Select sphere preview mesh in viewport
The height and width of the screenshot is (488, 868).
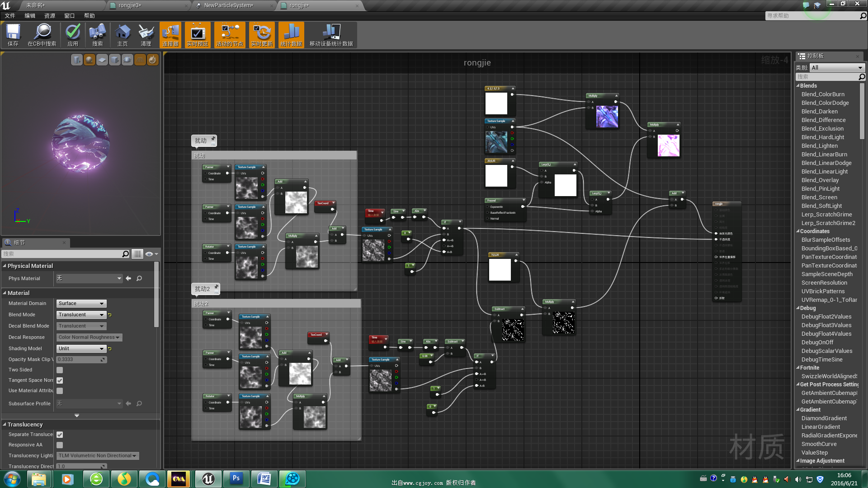[90, 60]
